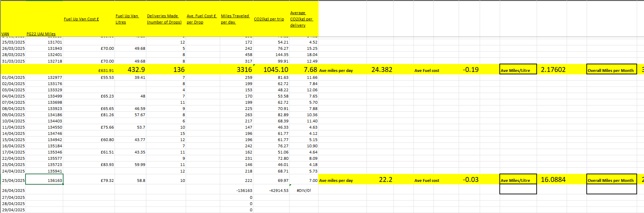The width and height of the screenshot is (644, 213).
Task: Click the 'Fuel Up Van Litres' header cell
Action: (127, 19)
